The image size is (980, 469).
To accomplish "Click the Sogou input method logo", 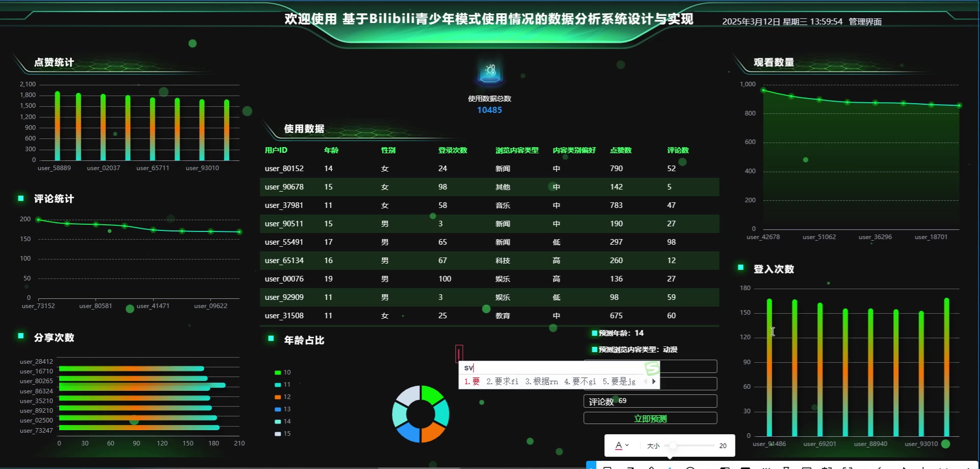I will [x=652, y=368].
